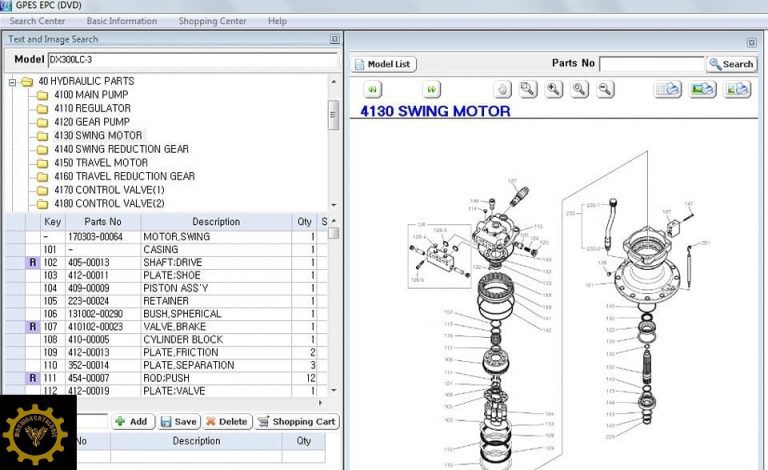768x470 pixels.
Task: Select the hand pan tool
Action: point(502,89)
